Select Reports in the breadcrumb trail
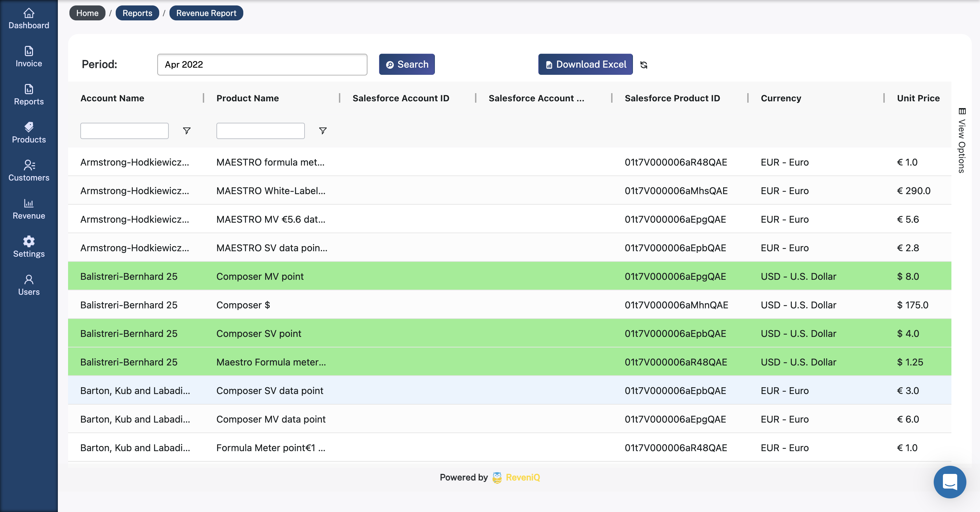Image resolution: width=980 pixels, height=512 pixels. [x=137, y=13]
